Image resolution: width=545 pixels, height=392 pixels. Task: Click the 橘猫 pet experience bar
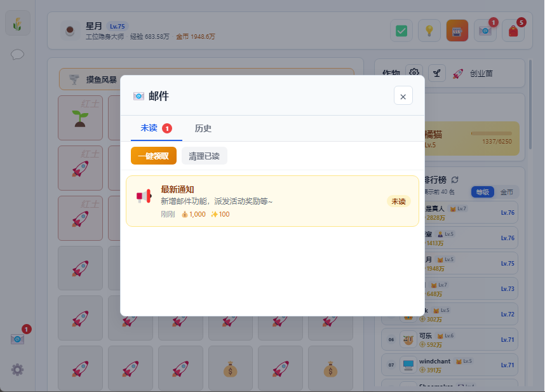[x=492, y=133]
